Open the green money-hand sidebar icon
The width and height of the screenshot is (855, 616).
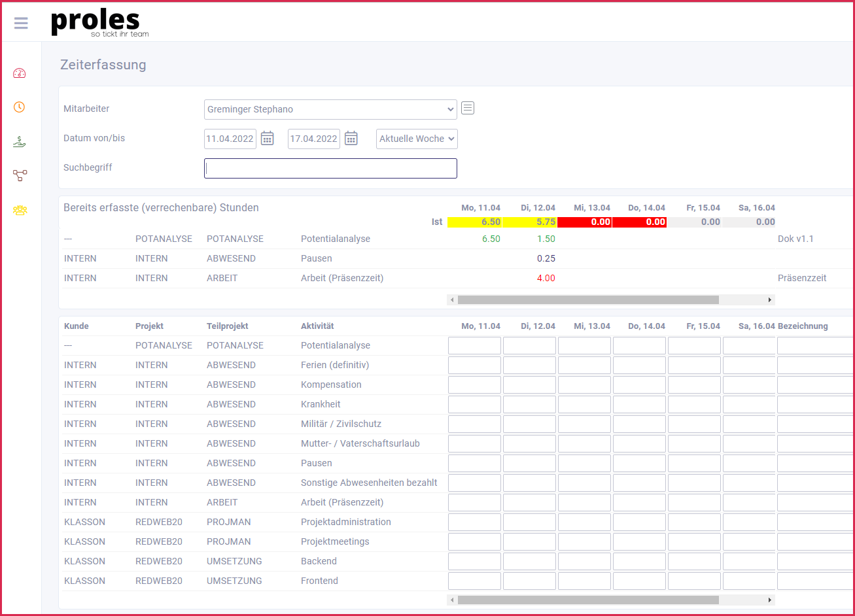19,141
